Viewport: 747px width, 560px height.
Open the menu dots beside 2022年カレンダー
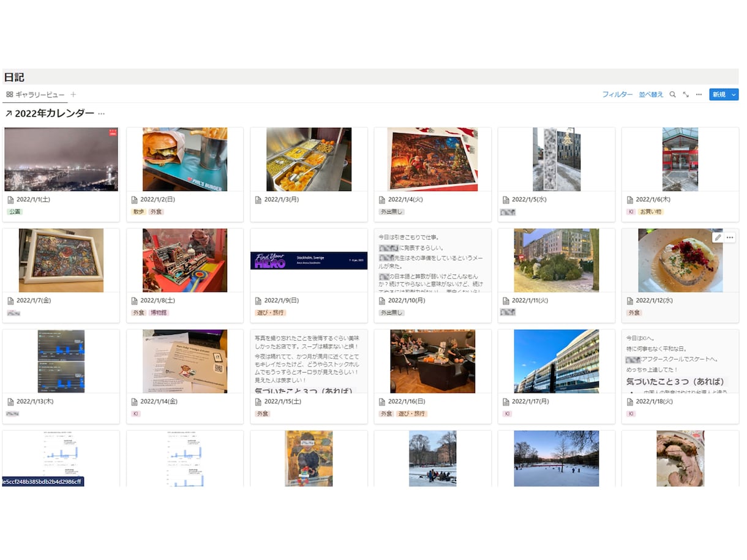(102, 113)
